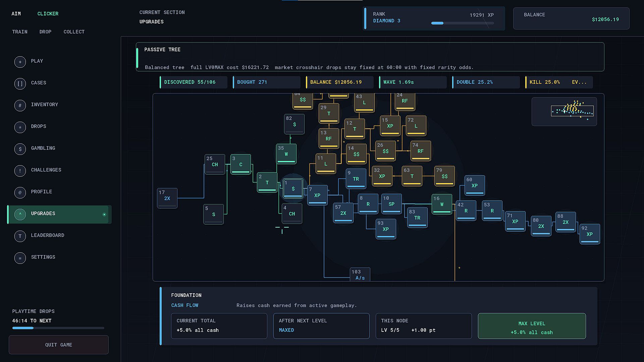Screen dimensions: 644x362
Task: Select node 4 CH tile
Action: click(292, 214)
